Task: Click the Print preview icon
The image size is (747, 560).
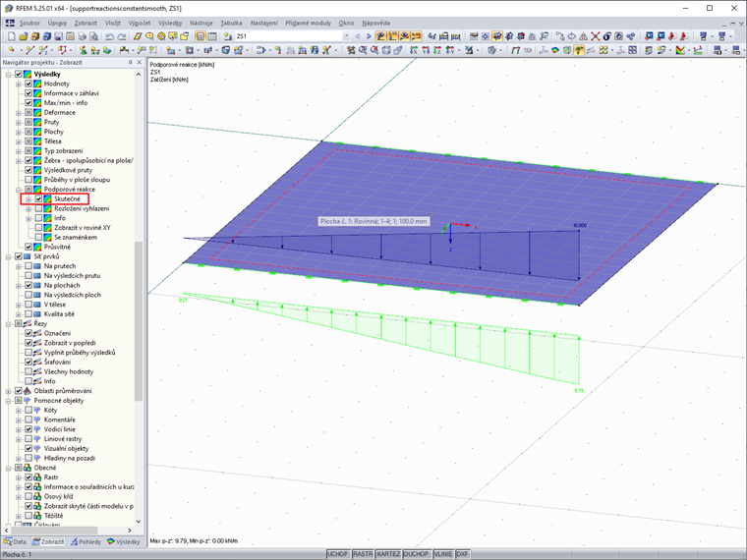Action: (x=93, y=36)
